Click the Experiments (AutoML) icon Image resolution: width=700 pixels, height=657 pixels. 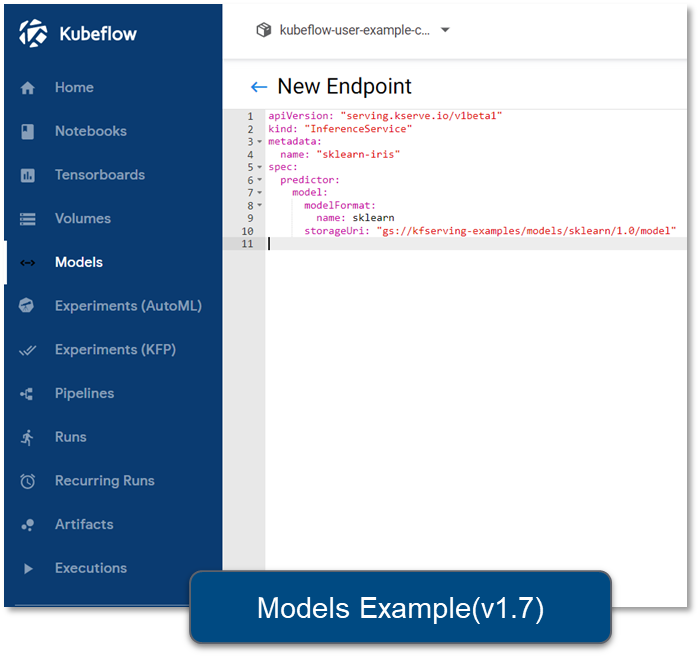click(x=26, y=306)
